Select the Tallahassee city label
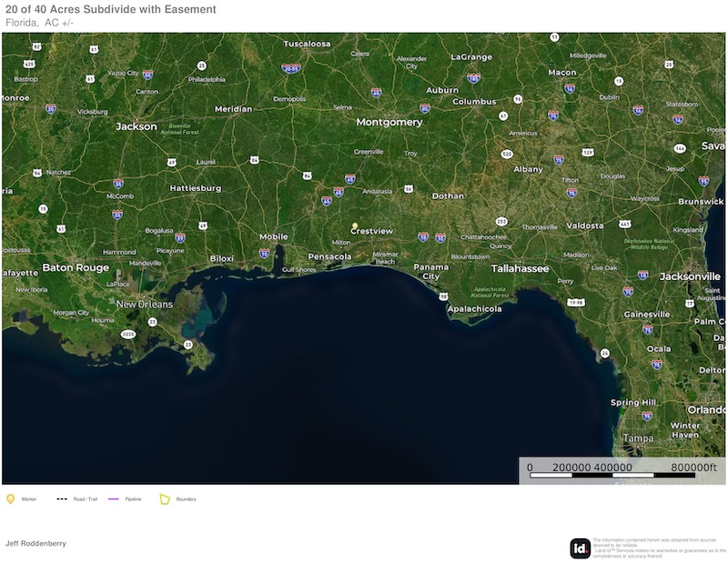This screenshot has width=728, height=562. click(520, 269)
